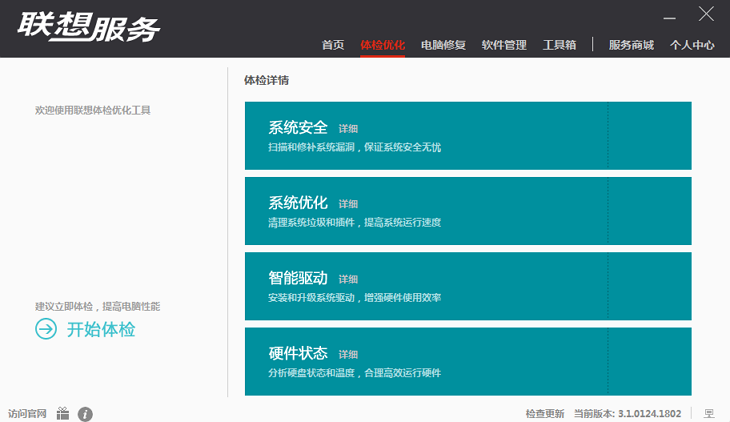The height and width of the screenshot is (422, 730).
Task: Open 详细 for 智能驱动
Action: coord(348,279)
